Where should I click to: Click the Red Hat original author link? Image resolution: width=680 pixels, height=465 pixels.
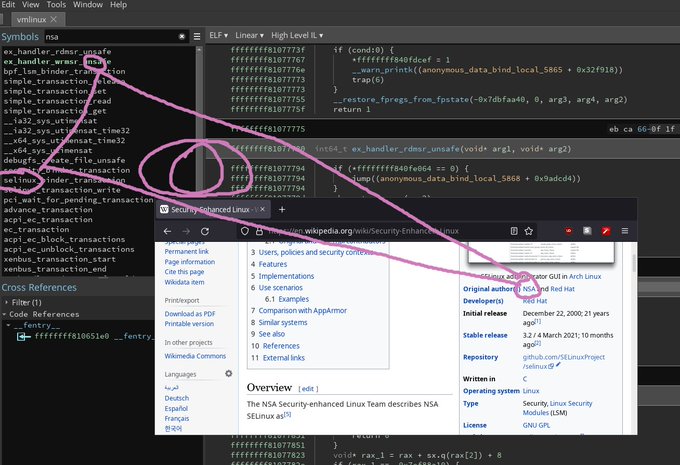click(x=562, y=289)
